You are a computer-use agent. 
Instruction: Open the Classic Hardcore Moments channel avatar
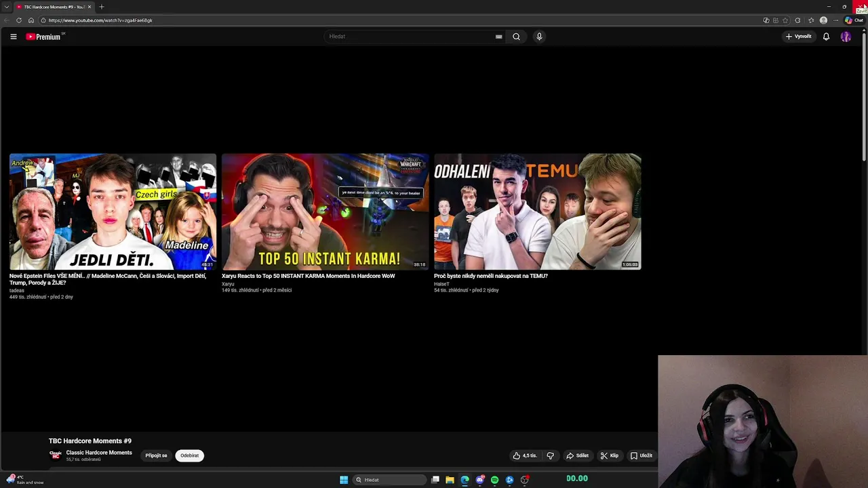coord(56,455)
